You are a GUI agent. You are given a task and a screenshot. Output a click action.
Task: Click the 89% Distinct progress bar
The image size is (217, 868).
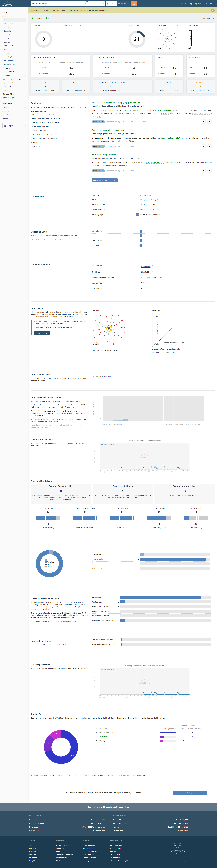(x=165, y=597)
